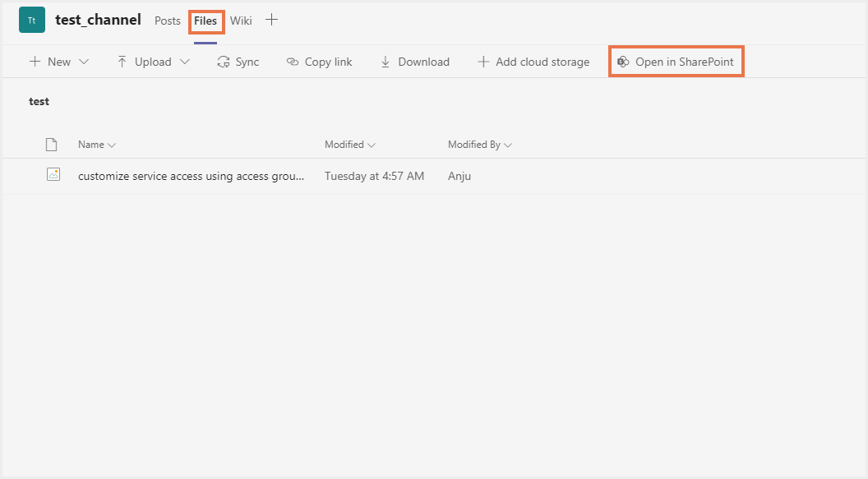Switch to the Wiki tab
868x479 pixels.
pyautogui.click(x=241, y=21)
